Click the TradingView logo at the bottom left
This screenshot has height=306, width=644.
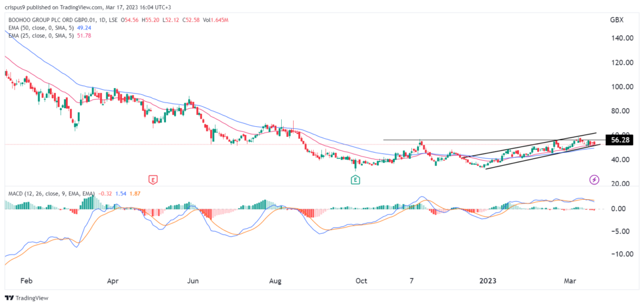(26, 297)
